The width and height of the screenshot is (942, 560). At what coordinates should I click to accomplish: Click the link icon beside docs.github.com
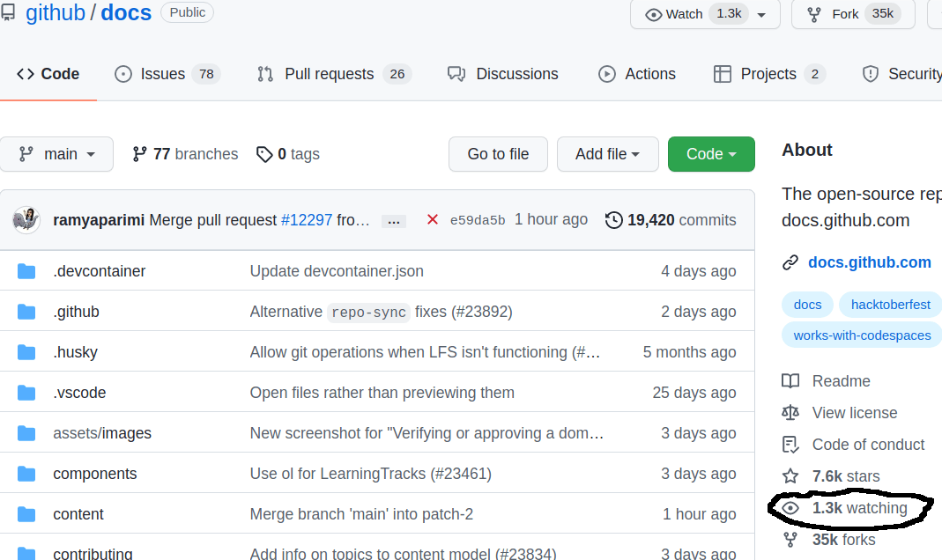click(790, 262)
